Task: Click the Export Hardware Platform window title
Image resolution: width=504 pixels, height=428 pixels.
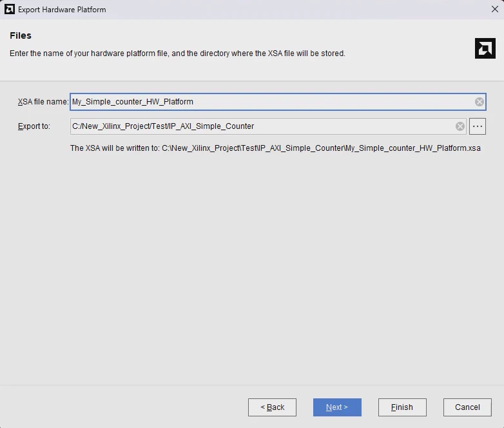Action: coord(62,10)
